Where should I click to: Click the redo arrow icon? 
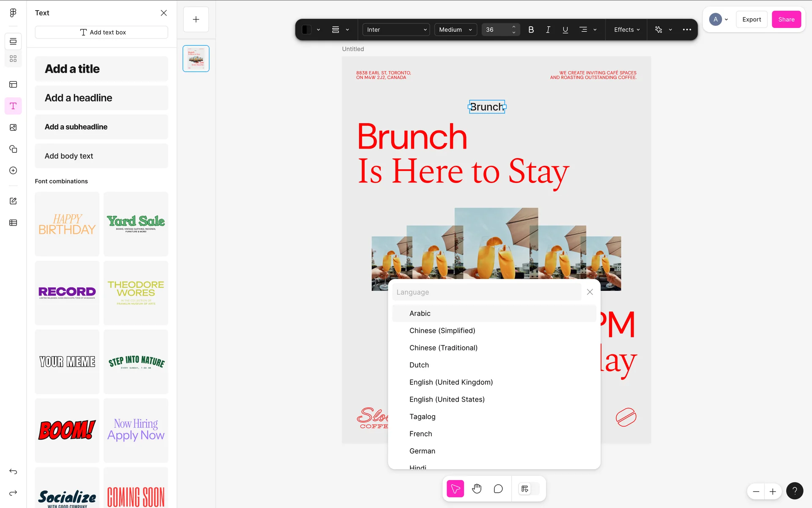pos(13,493)
